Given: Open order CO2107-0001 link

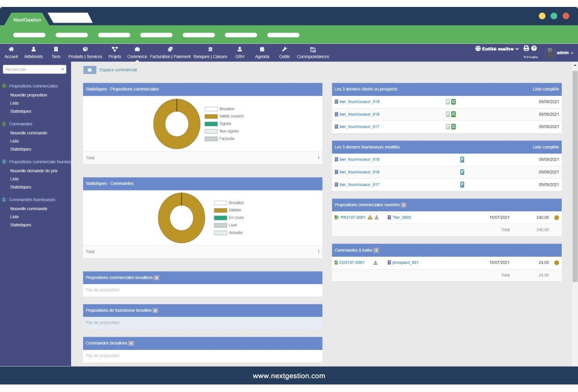Looking at the screenshot, I should (351, 263).
